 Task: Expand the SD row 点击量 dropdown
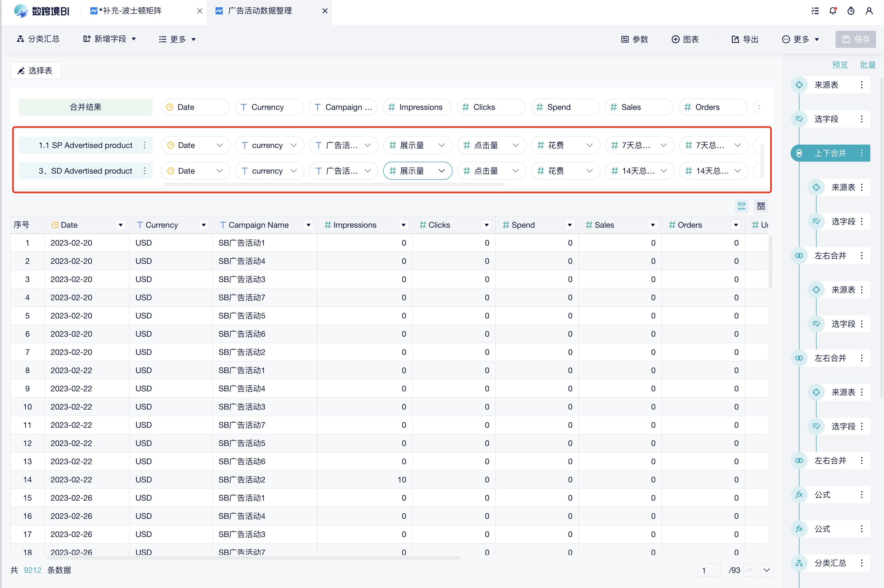(x=516, y=171)
